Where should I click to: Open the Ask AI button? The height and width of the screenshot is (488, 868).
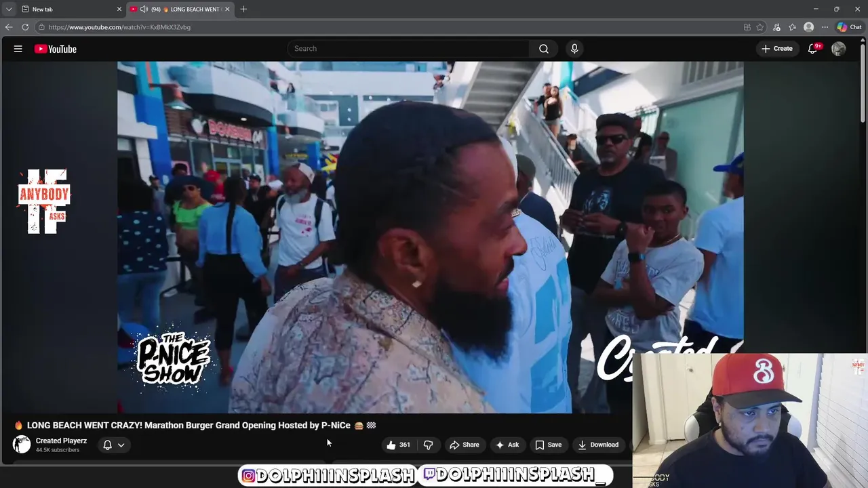507,445
